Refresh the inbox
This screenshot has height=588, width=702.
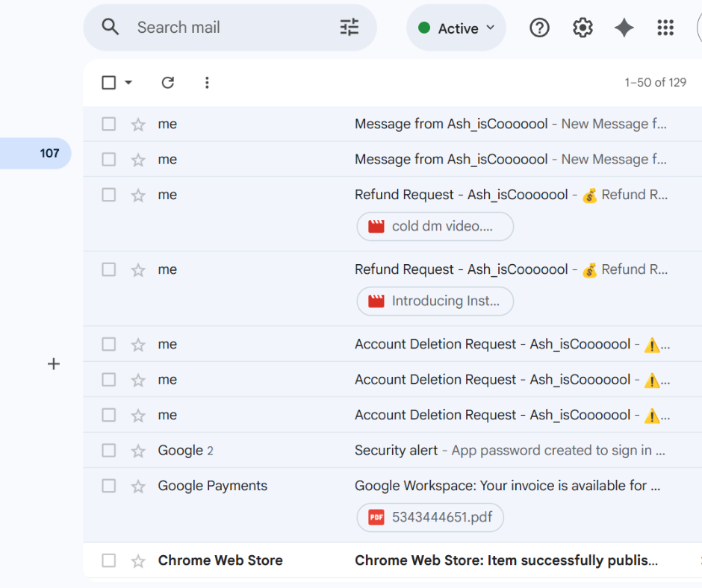point(167,82)
